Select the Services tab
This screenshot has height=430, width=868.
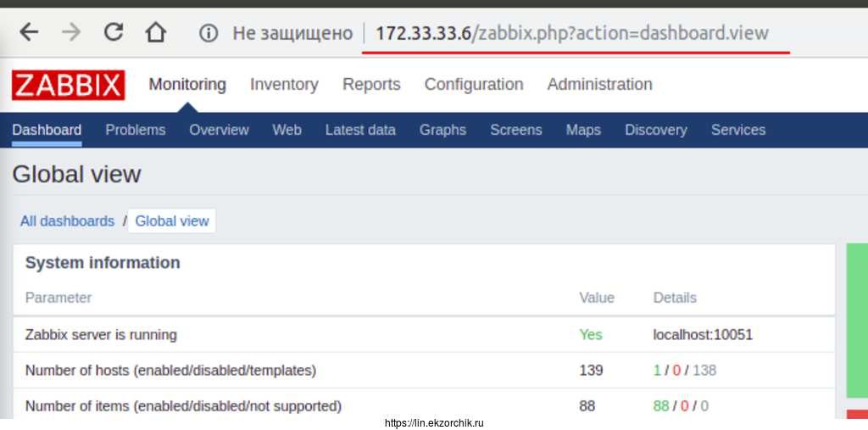[737, 130]
